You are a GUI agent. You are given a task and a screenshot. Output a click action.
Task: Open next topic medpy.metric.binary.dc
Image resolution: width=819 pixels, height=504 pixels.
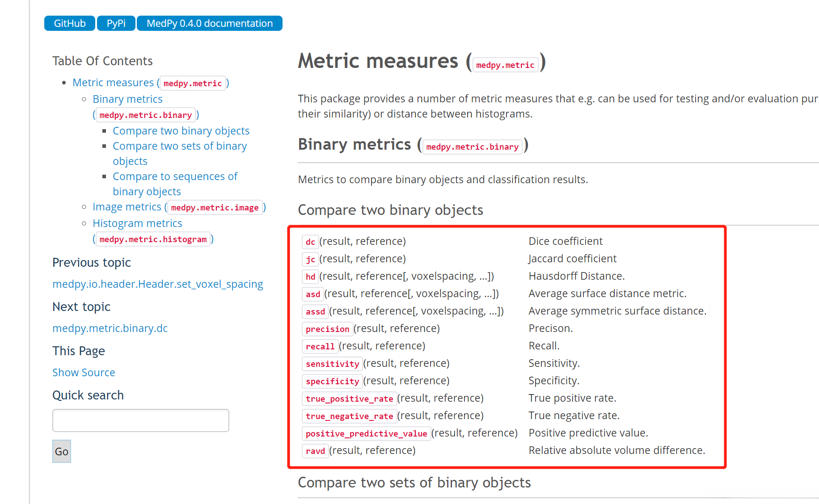[110, 328]
